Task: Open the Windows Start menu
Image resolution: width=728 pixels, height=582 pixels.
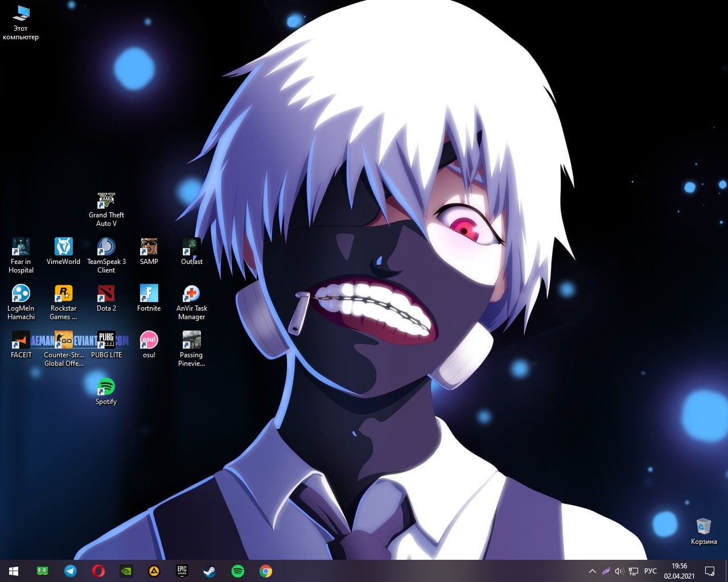Action: tap(14, 571)
